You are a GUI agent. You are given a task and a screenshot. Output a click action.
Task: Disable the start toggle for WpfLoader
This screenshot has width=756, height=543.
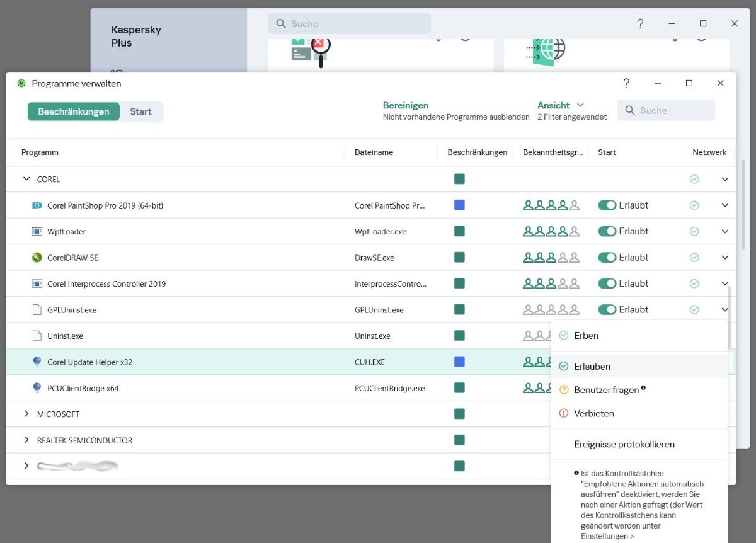[x=607, y=232]
